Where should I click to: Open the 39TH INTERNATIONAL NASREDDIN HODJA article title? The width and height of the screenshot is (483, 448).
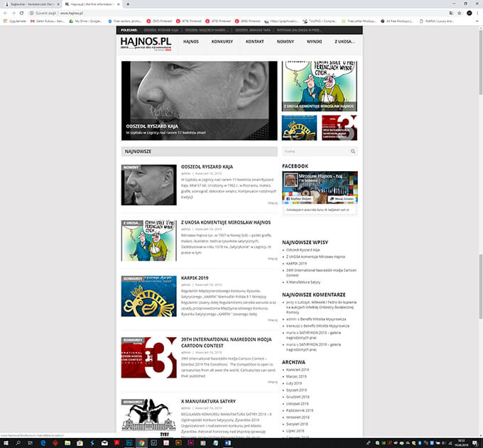[227, 342]
